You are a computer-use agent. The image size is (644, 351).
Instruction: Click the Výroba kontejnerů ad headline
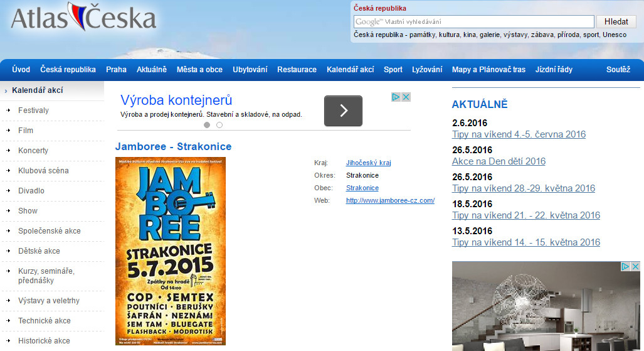pyautogui.click(x=176, y=100)
